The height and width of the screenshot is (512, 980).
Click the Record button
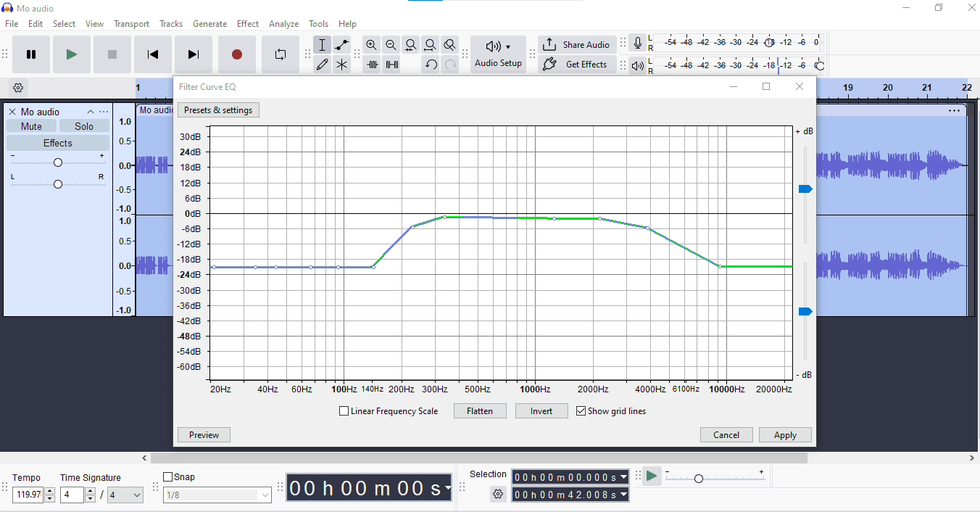coord(236,54)
